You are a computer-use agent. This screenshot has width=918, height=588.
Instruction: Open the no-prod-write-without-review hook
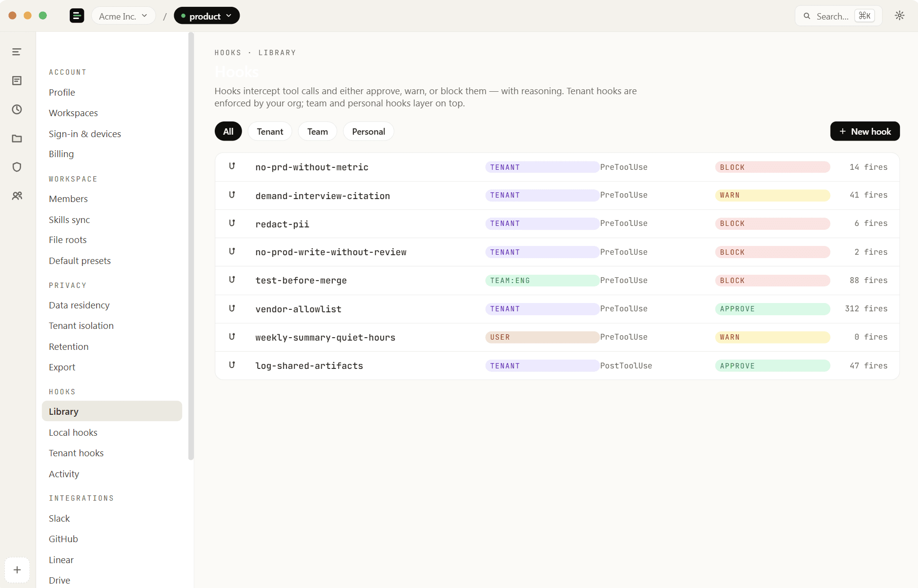557,252
